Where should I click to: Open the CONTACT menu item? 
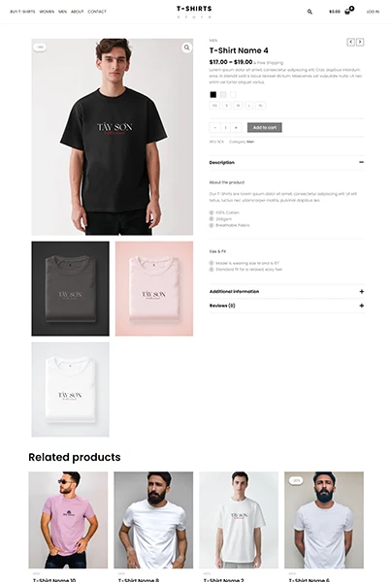tap(97, 12)
